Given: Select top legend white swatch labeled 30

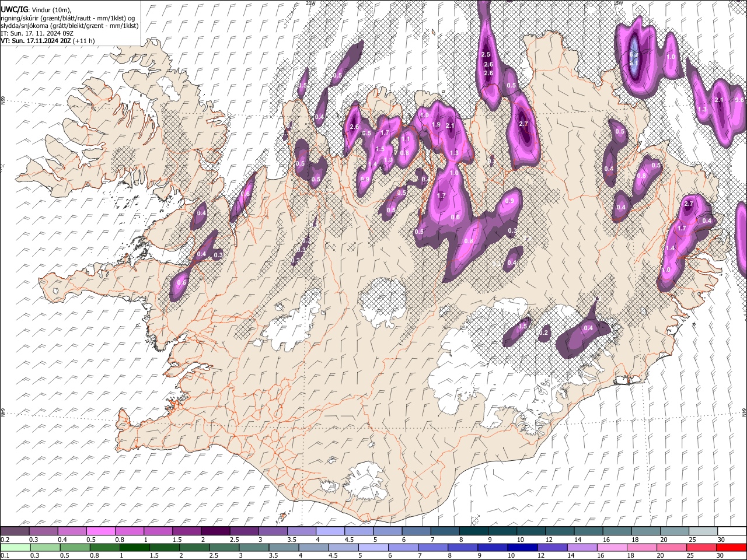Looking at the screenshot, I should pos(732,531).
